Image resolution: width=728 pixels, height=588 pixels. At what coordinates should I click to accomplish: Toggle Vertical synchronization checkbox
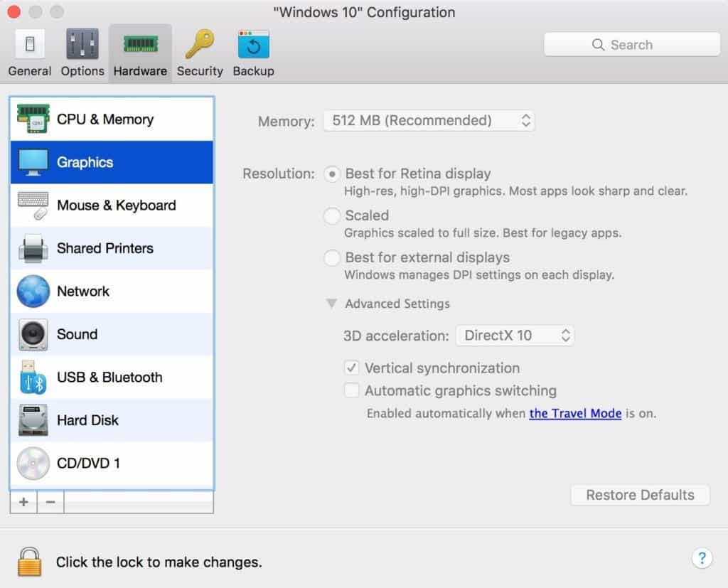pyautogui.click(x=351, y=368)
